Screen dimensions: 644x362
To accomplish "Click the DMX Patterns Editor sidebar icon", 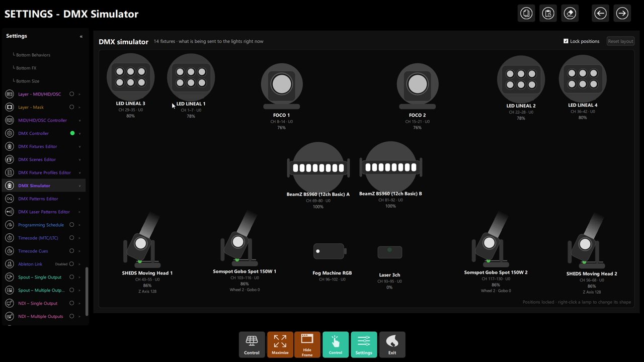I will pos(9,199).
